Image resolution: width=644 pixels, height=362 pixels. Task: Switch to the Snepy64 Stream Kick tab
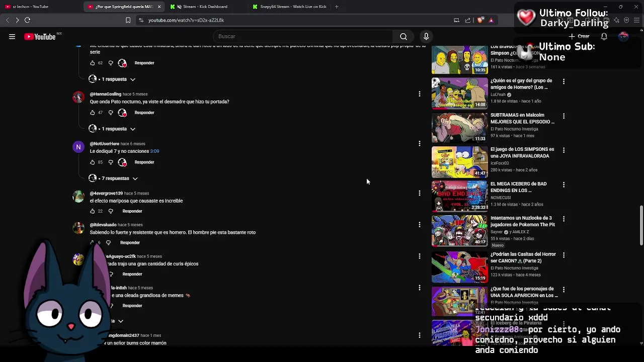[289, 7]
